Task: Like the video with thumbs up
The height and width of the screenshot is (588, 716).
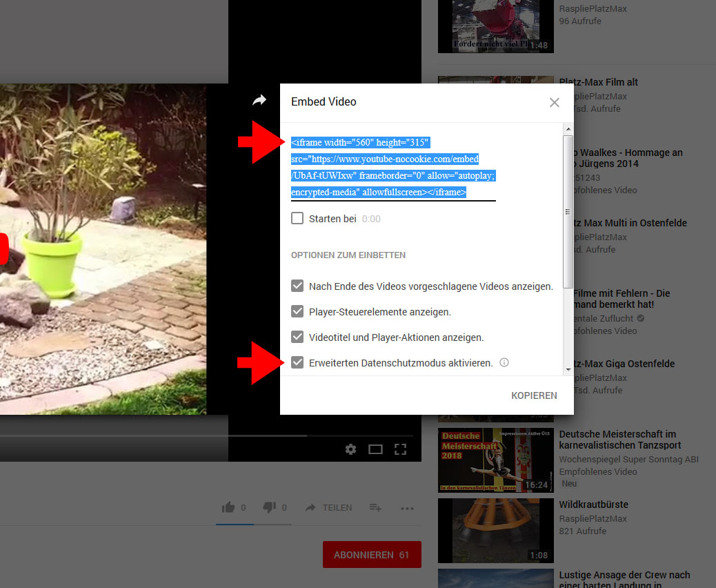Action: tap(228, 507)
